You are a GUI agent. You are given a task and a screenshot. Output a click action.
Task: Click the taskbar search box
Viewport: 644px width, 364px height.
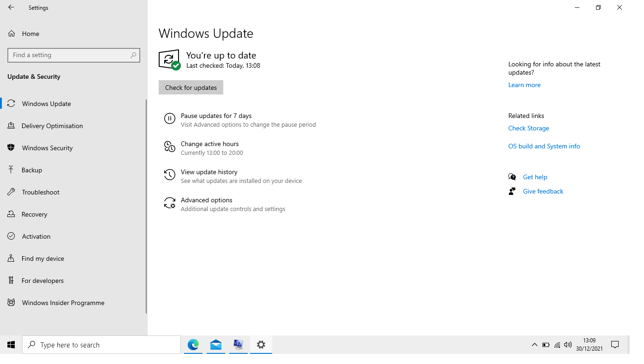pyautogui.click(x=101, y=345)
